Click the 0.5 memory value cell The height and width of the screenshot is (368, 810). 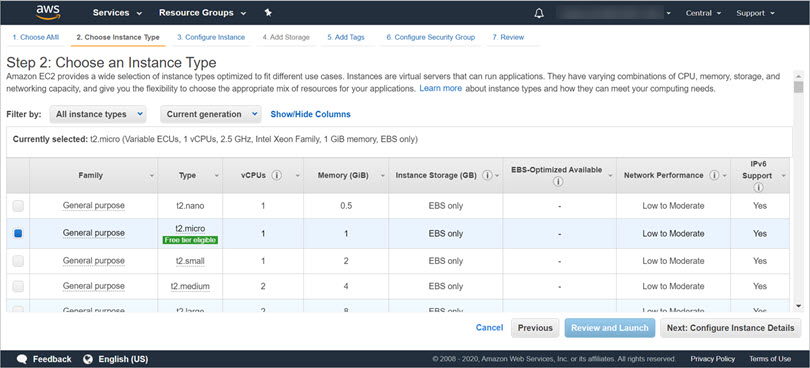346,206
